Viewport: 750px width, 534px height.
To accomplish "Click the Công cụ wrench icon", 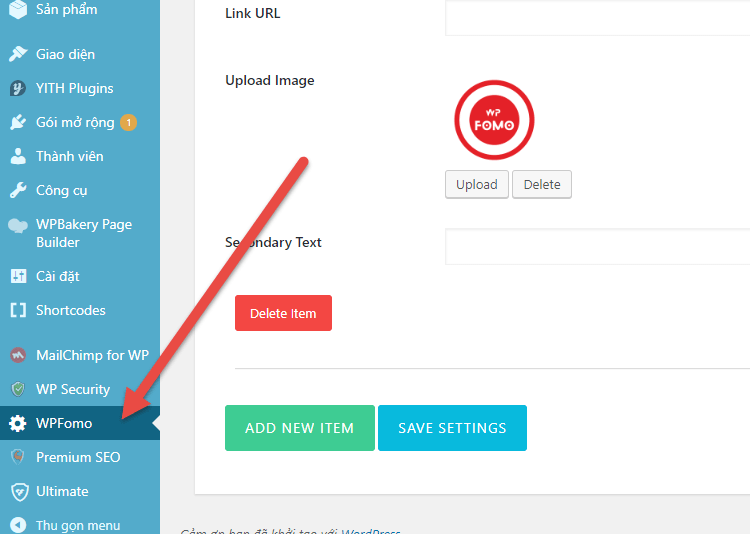I will click(x=18, y=190).
